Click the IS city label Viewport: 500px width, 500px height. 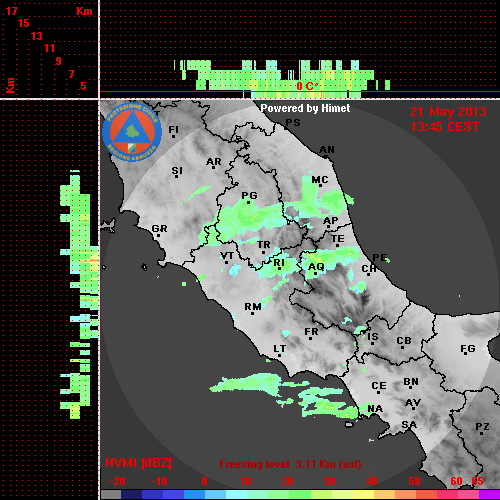(373, 337)
